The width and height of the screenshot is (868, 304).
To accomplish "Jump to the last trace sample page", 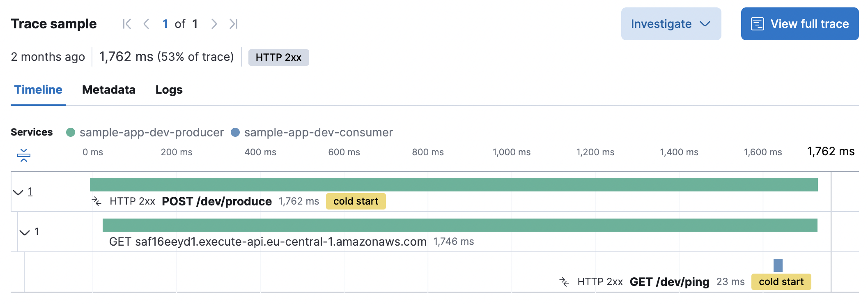I will coord(234,23).
